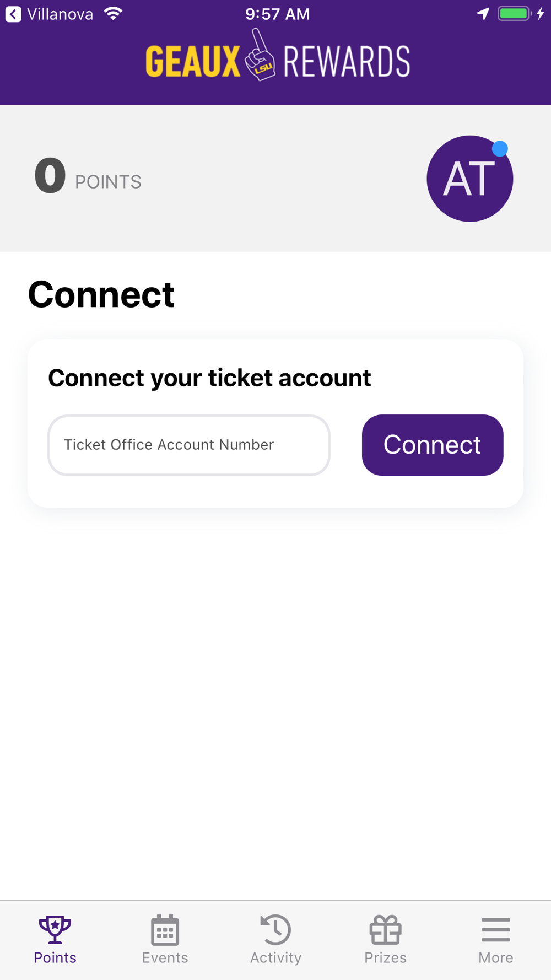The height and width of the screenshot is (980, 551).
Task: Tap the location arrow status icon
Action: click(483, 14)
